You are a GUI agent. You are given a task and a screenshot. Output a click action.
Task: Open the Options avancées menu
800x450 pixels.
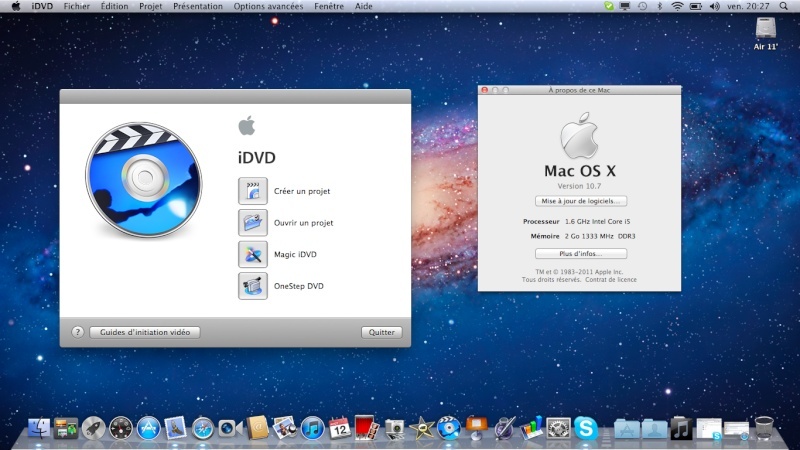click(268, 6)
